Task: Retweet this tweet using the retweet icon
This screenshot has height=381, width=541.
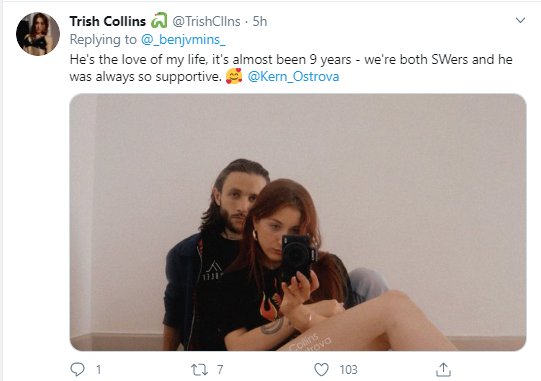Action: tap(200, 370)
